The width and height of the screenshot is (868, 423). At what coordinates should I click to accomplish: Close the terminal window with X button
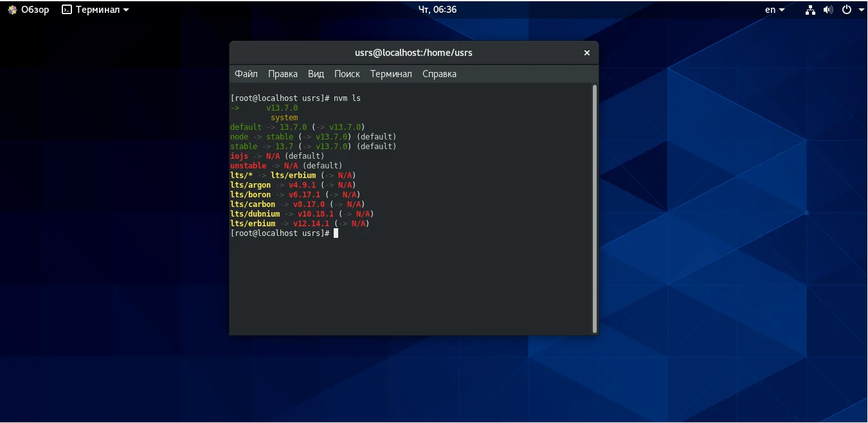coord(587,53)
